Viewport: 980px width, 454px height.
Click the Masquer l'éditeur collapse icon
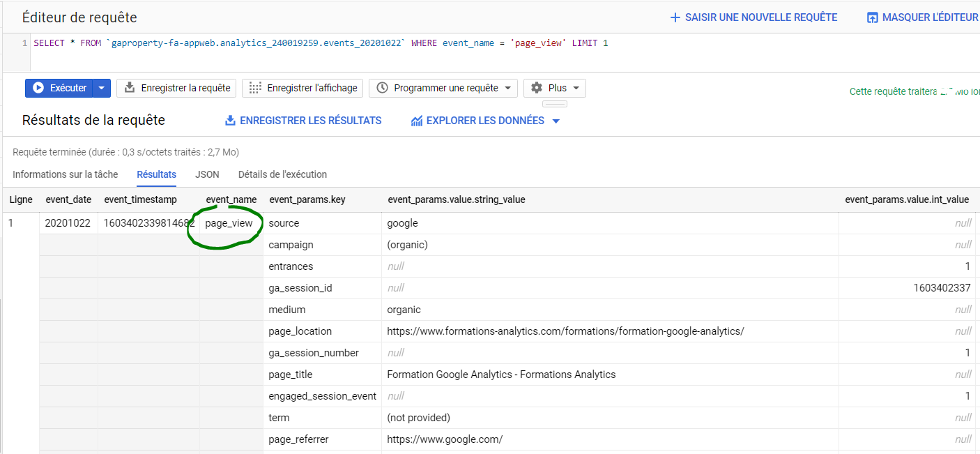point(872,17)
